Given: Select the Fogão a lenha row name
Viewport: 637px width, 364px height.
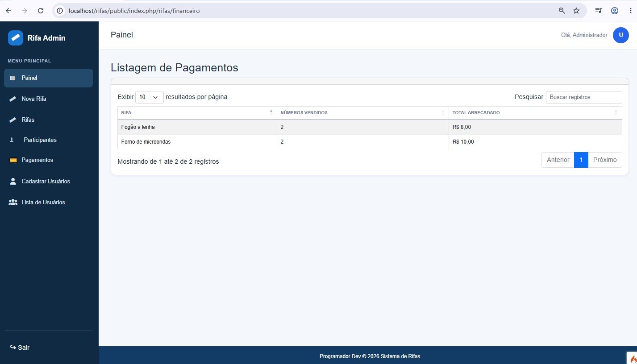Looking at the screenshot, I should 138,127.
